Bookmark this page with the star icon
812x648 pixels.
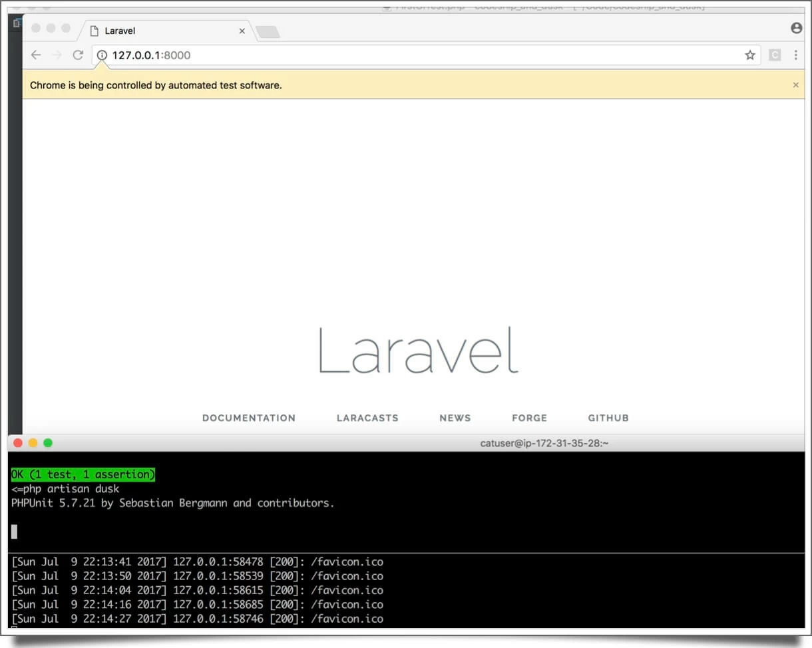click(x=750, y=55)
